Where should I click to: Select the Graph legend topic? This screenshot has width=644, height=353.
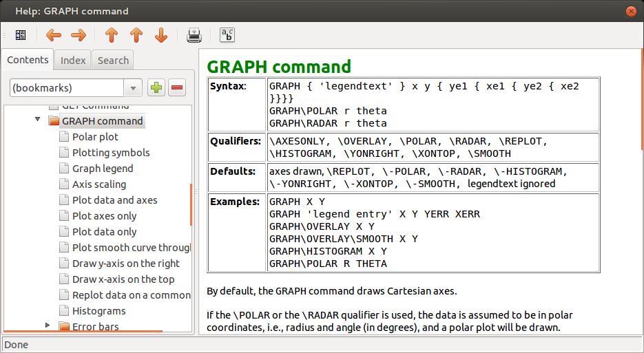pos(103,169)
